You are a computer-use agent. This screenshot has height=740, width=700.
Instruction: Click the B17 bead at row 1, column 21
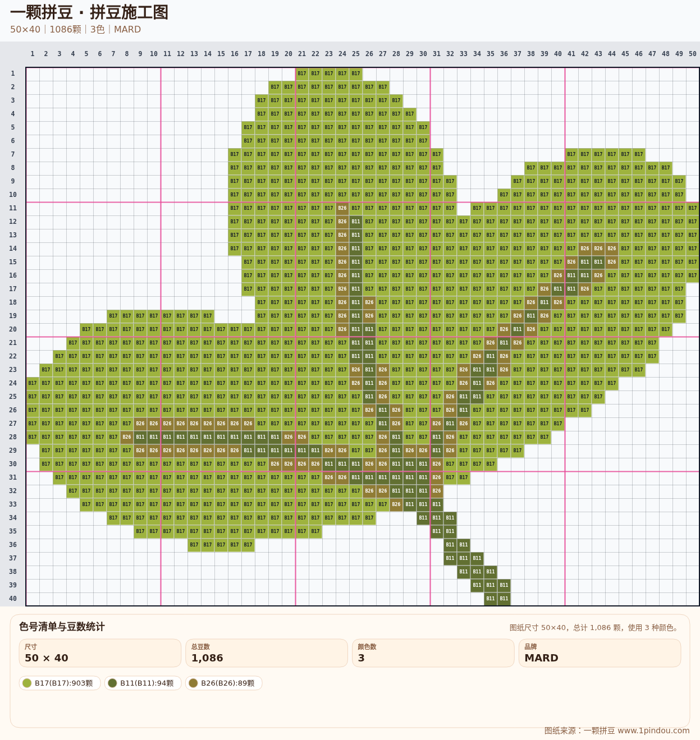point(302,73)
